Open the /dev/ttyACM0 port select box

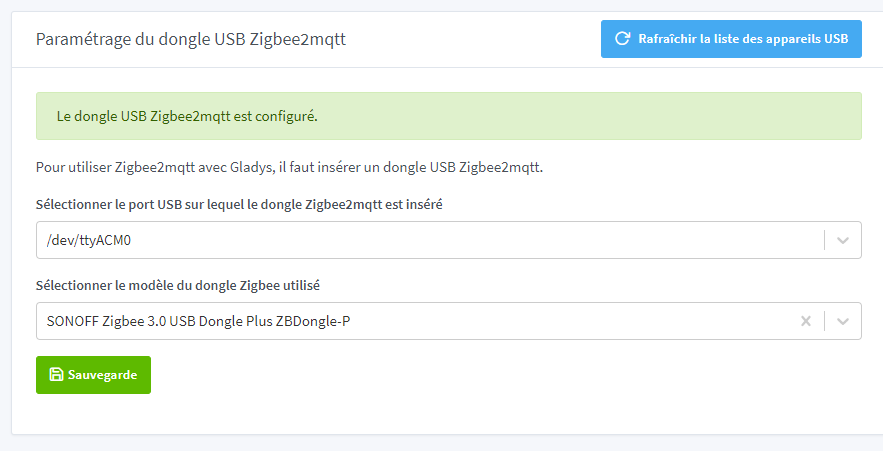pyautogui.click(x=430, y=240)
